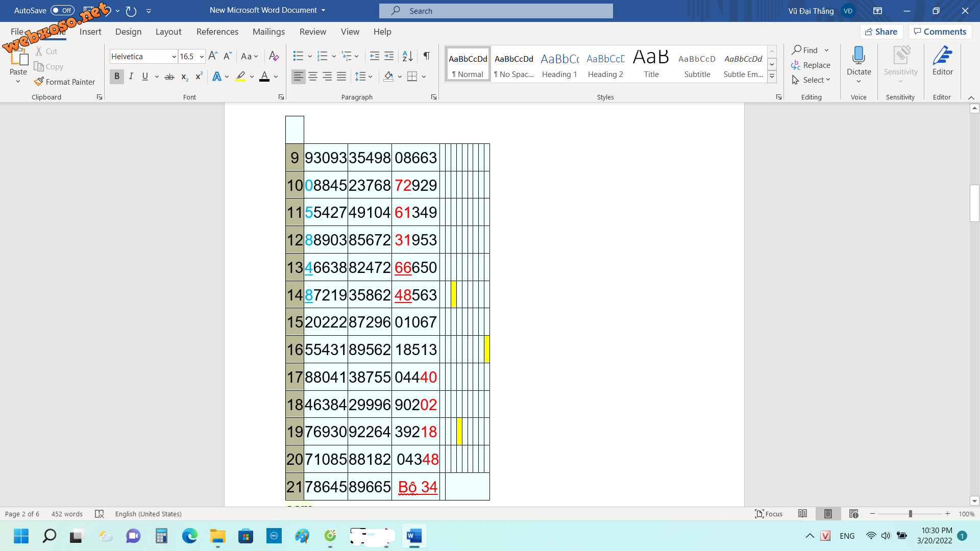Open the Insert tab
Viewport: 980px width, 551px height.
coord(90,32)
